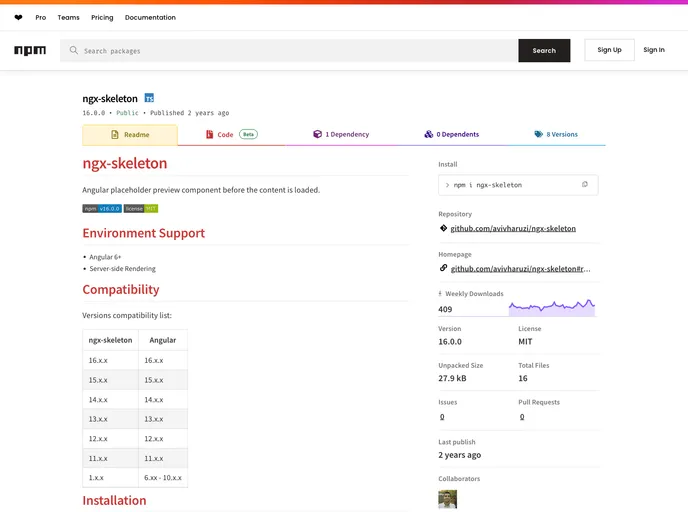Open the Pull Requests count link
Screen dimensions: 688x512
pos(522,416)
